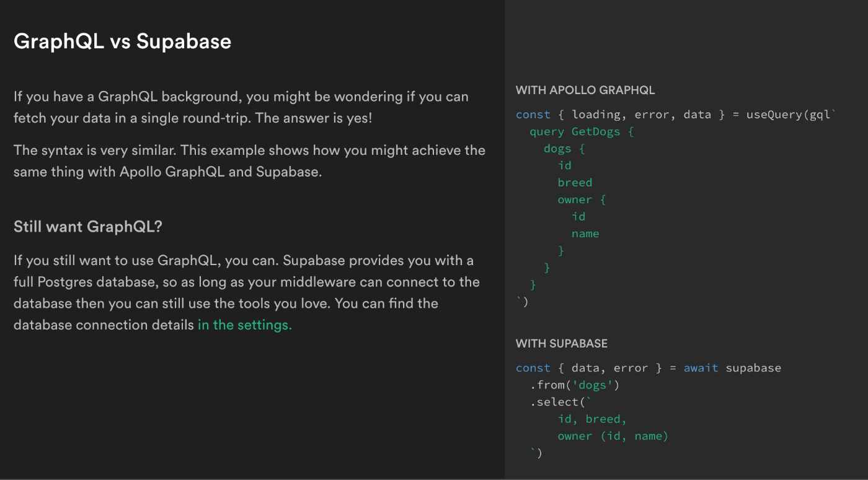Click the paragraph starting "If you have a GraphQL background"
The image size is (868, 480).
pyautogui.click(x=241, y=107)
